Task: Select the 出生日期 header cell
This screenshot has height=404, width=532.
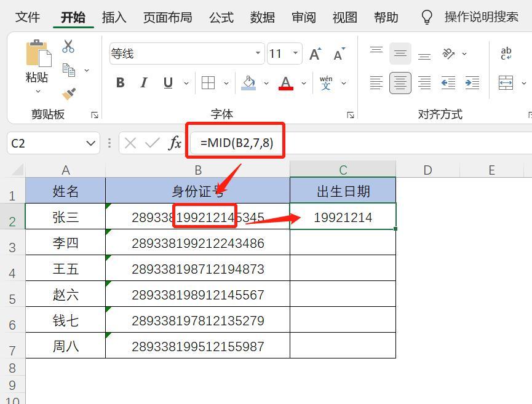Action: click(343, 191)
